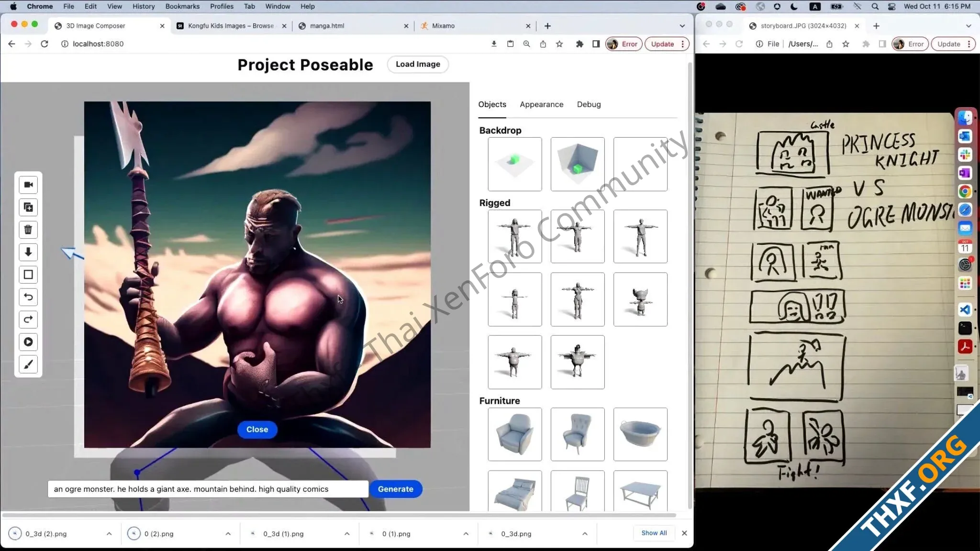This screenshot has height=551, width=980.
Task: Click the undo arrow icon
Action: [28, 297]
